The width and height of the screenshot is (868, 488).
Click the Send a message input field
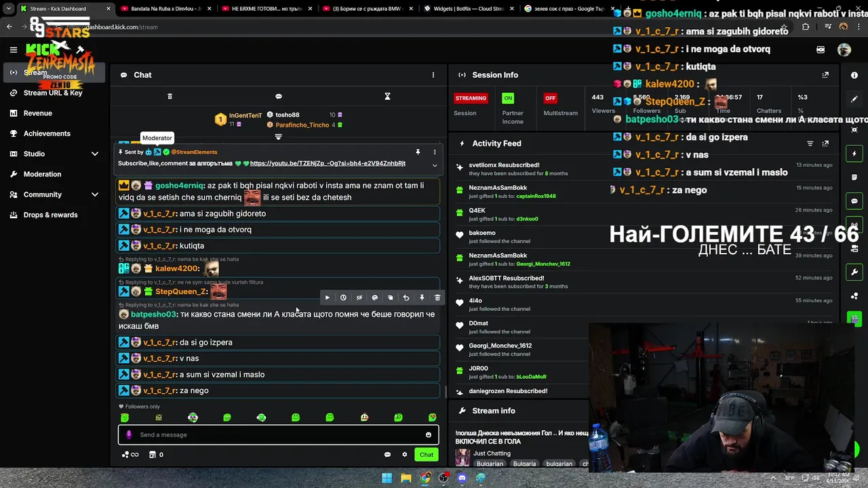pos(279,435)
